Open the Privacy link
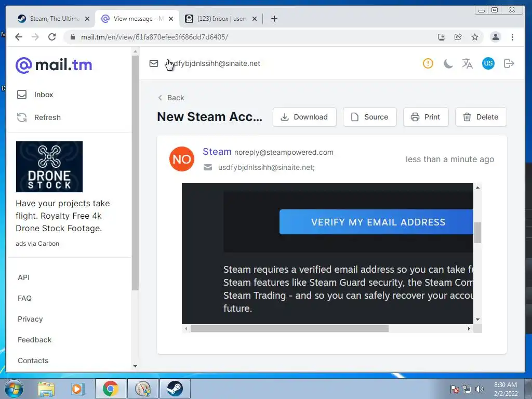Viewport: 532px width, 399px height. (x=30, y=319)
